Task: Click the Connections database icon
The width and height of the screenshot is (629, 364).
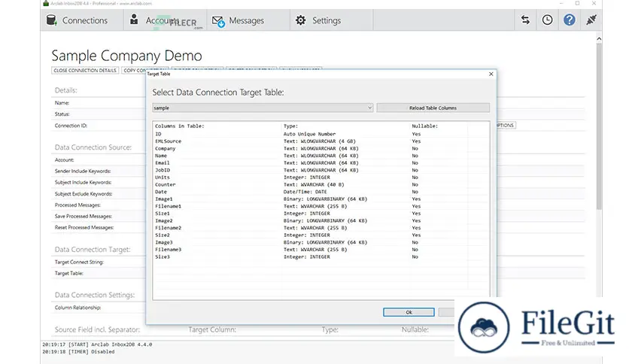Action: (x=51, y=20)
